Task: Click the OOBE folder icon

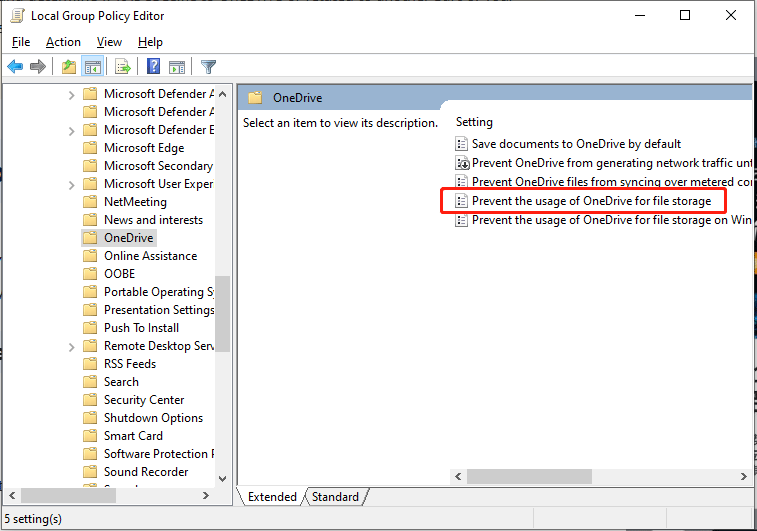Action: pos(90,274)
